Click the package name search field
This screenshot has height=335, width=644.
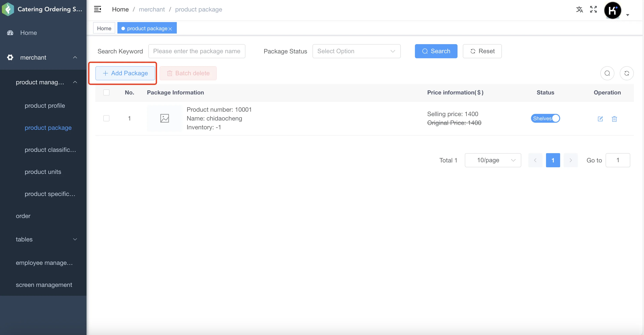(196, 51)
